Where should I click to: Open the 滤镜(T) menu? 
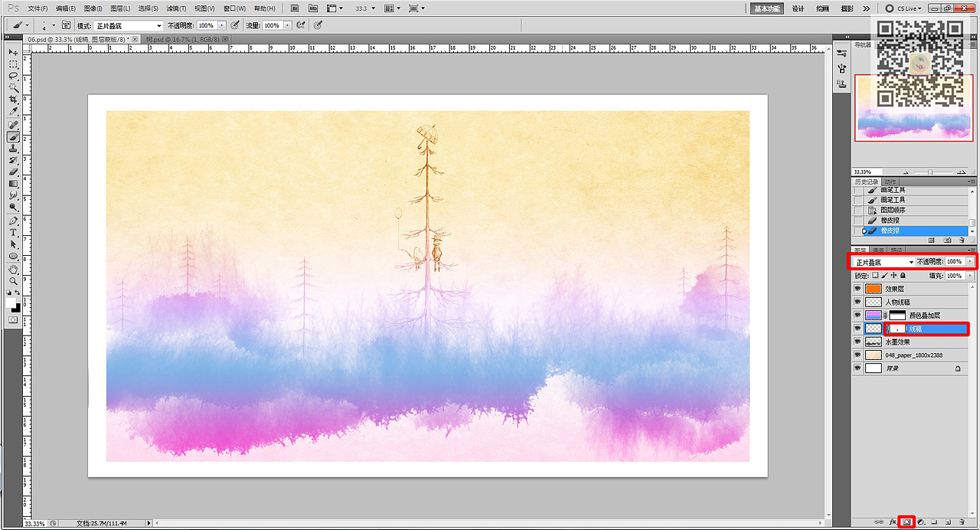[x=176, y=8]
